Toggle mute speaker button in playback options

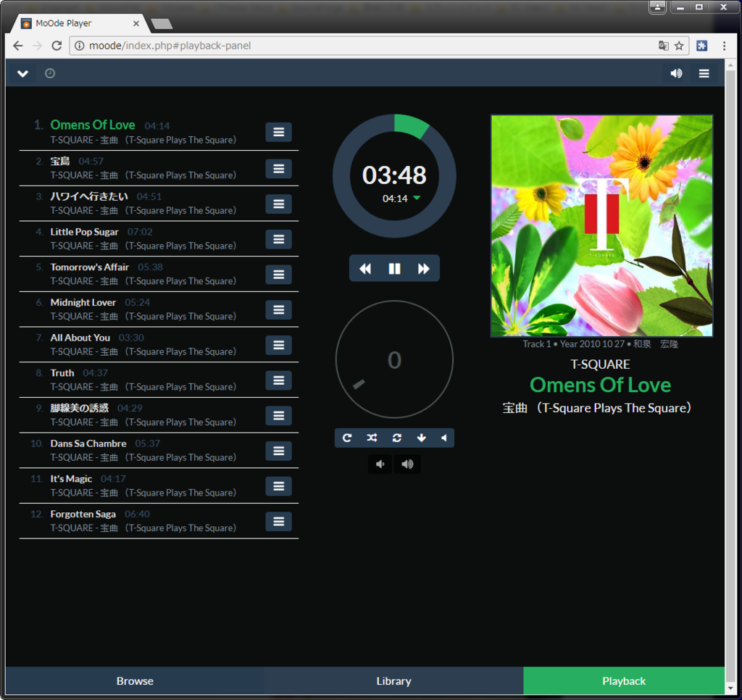click(444, 438)
